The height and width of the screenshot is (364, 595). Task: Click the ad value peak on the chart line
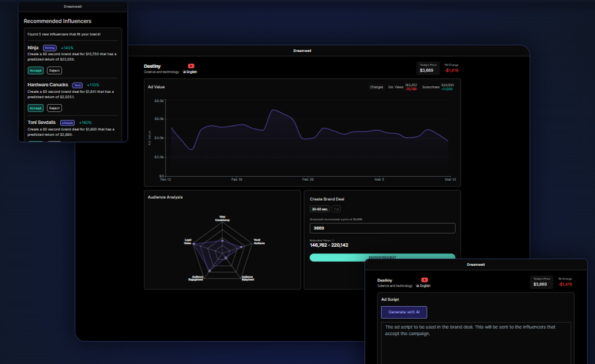(x=273, y=110)
